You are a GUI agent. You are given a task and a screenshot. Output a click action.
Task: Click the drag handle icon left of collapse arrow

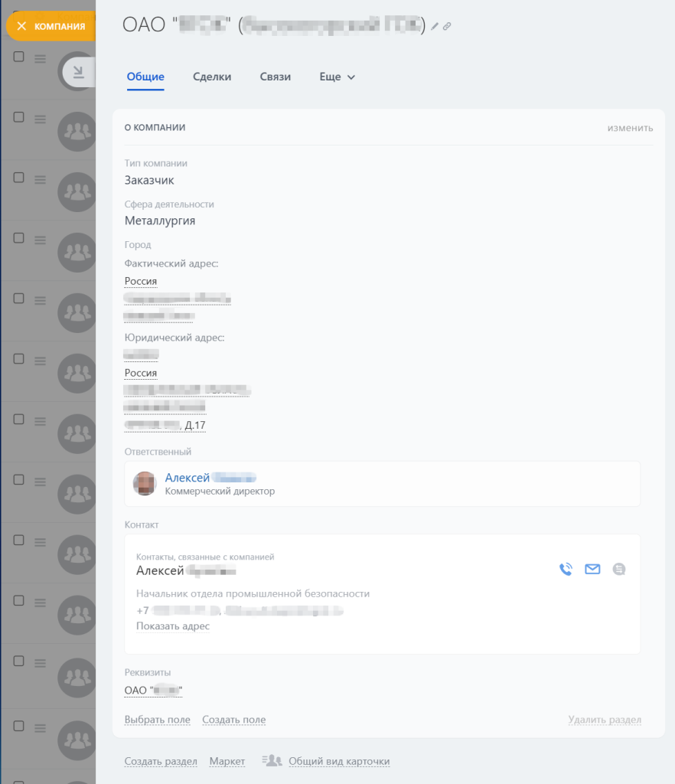coord(41,59)
